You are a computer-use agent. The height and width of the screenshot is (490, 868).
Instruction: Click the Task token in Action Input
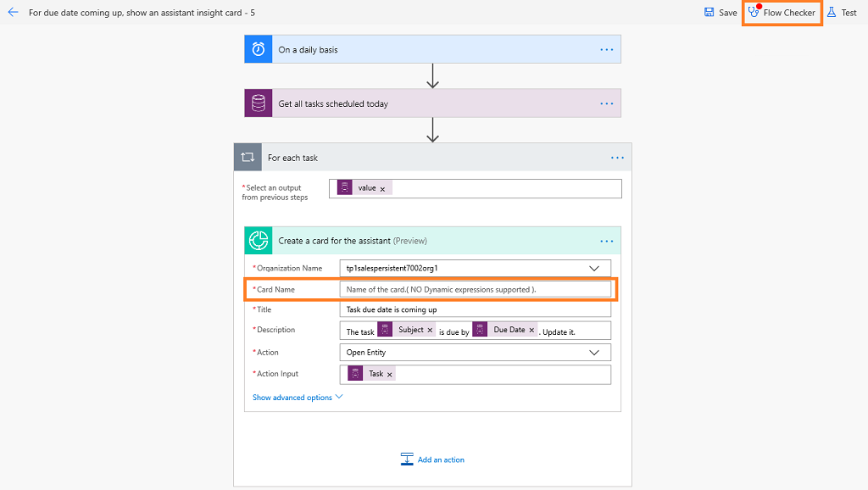[371, 374]
